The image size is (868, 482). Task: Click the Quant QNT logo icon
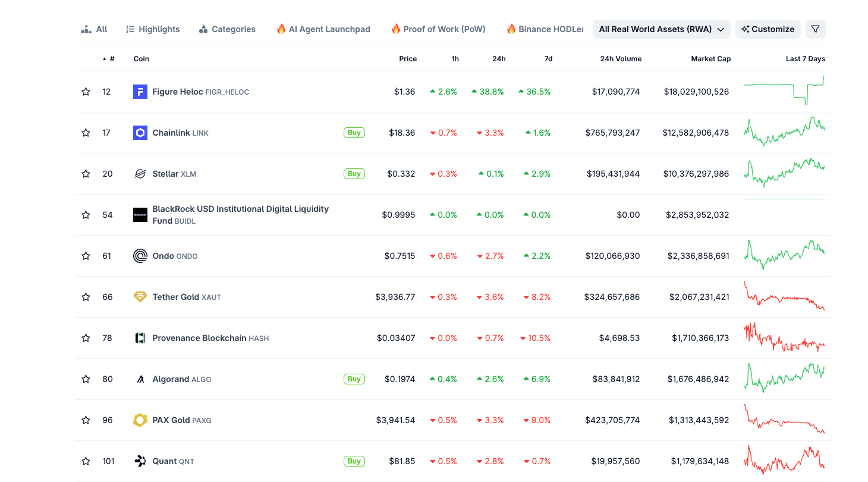coord(140,461)
